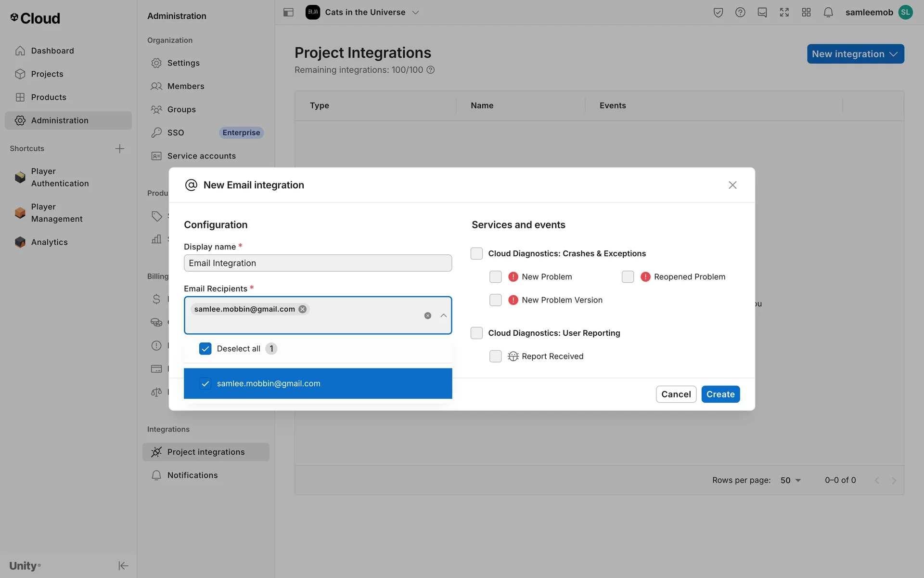
Task: Expand the New integration dropdown button
Action: tap(855, 54)
